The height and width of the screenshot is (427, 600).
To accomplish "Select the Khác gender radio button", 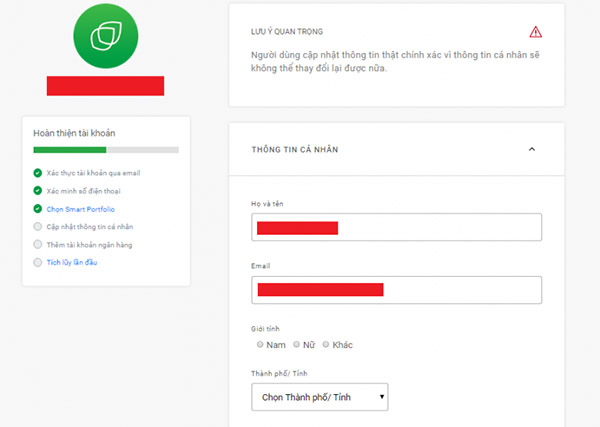I will pos(325,344).
